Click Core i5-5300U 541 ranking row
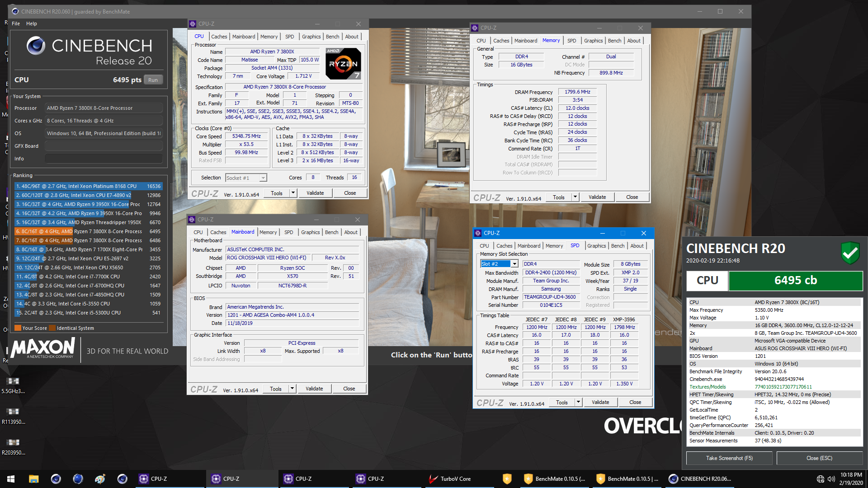Image resolution: width=868 pixels, height=488 pixels. (x=89, y=313)
